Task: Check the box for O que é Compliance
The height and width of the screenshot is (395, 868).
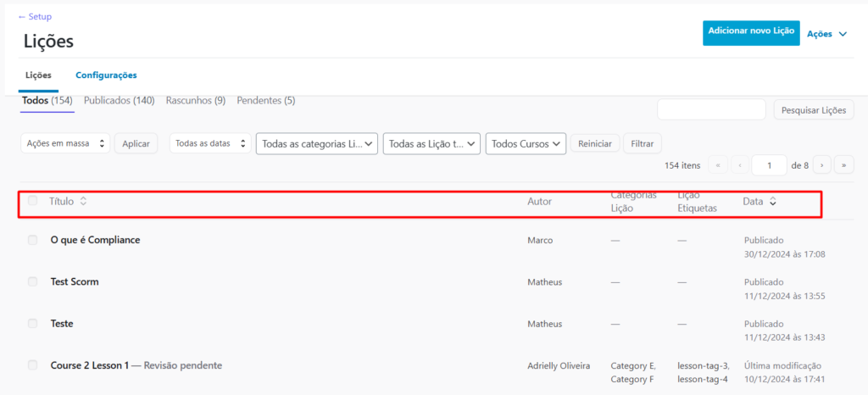Action: pyautogui.click(x=33, y=240)
